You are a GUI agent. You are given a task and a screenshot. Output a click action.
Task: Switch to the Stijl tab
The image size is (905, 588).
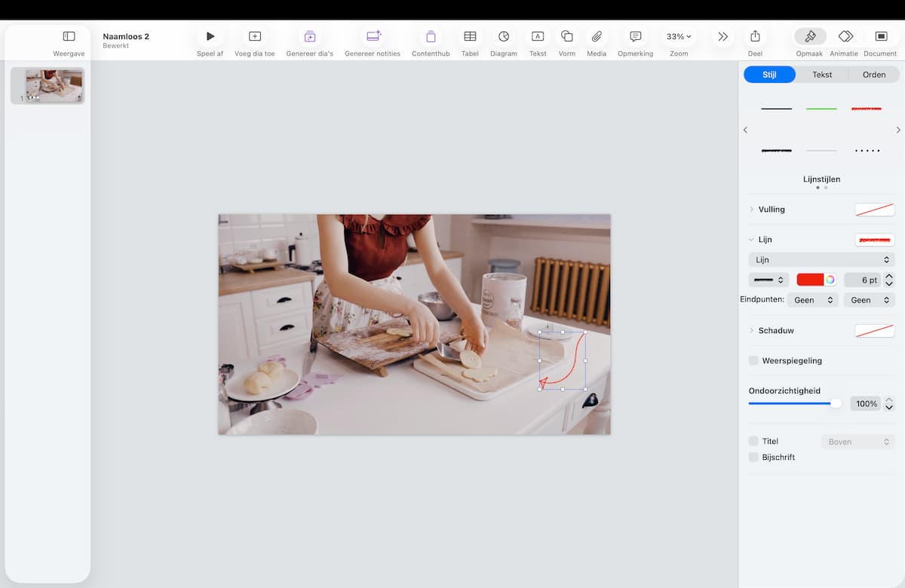[x=769, y=75]
